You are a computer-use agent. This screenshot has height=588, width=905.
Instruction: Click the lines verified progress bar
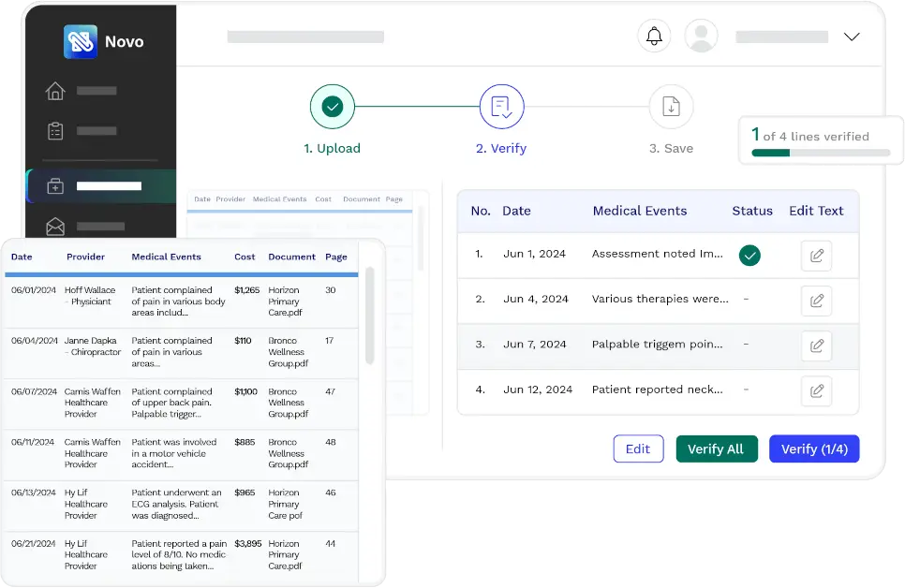(x=821, y=153)
